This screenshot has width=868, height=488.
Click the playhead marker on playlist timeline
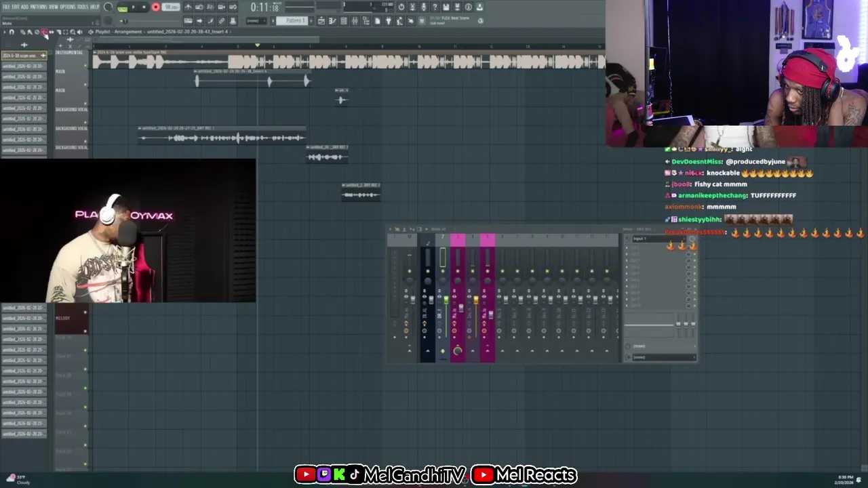[257, 45]
